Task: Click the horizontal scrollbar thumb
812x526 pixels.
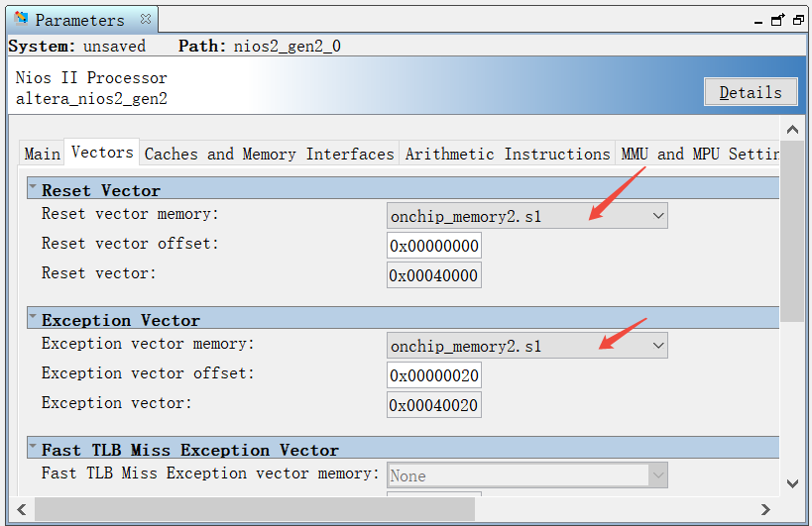Action: (x=255, y=509)
